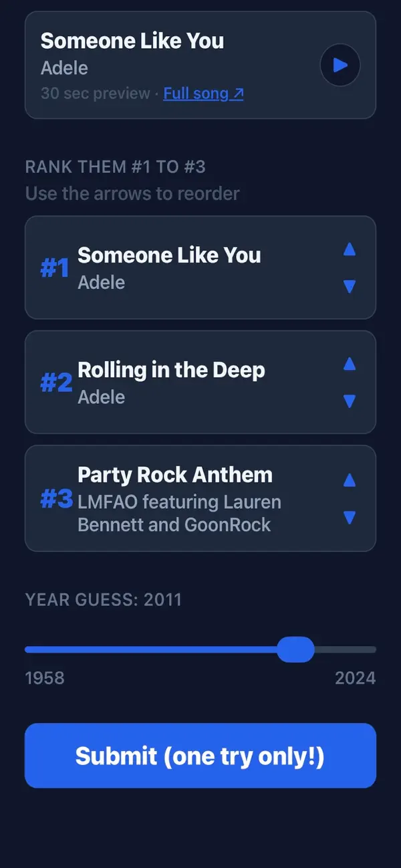Select the #3 rank badge
The width and height of the screenshot is (401, 868).
tap(56, 498)
